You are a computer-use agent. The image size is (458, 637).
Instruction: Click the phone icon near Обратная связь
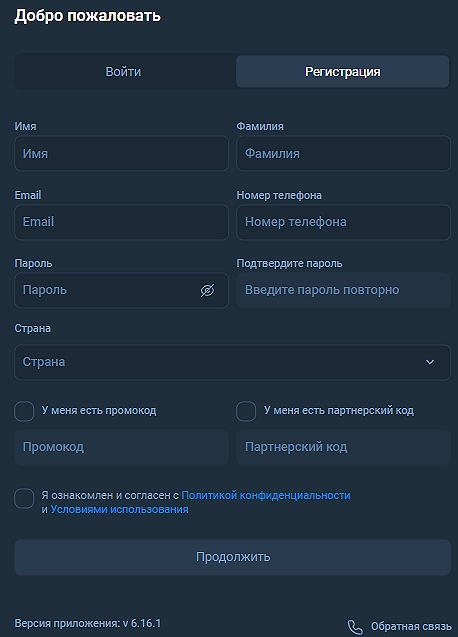(x=355, y=627)
